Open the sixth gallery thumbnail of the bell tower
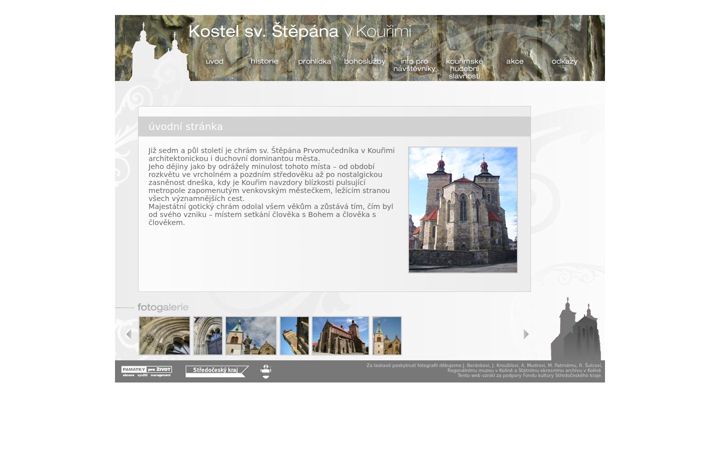This screenshot has height=450, width=720. (387, 336)
